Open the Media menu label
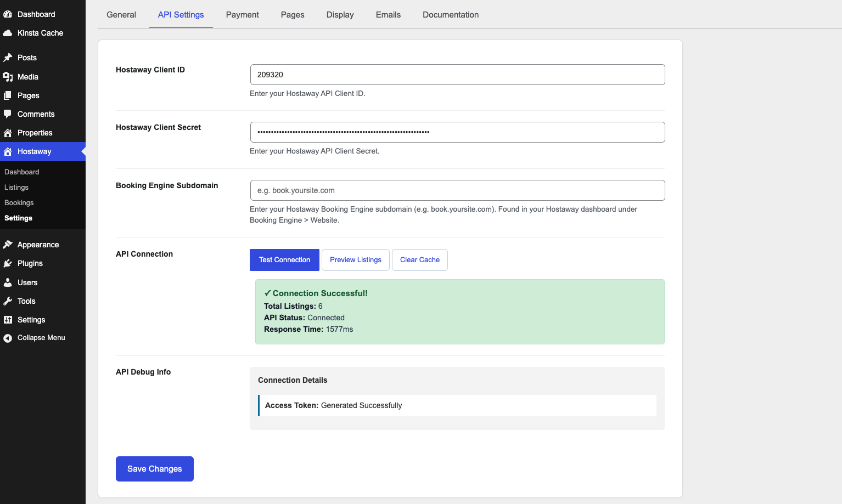Viewport: 842px width, 504px height. coord(28,77)
